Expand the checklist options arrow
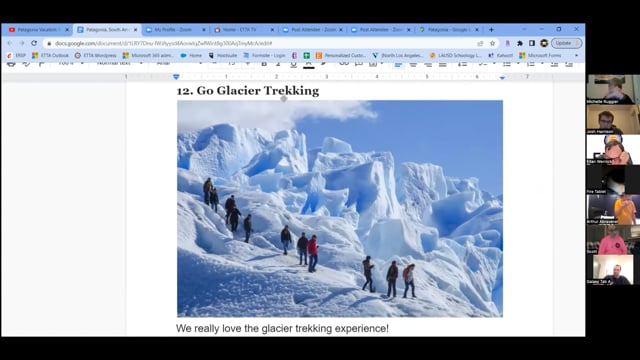The width and height of the screenshot is (640, 360). 494,64
